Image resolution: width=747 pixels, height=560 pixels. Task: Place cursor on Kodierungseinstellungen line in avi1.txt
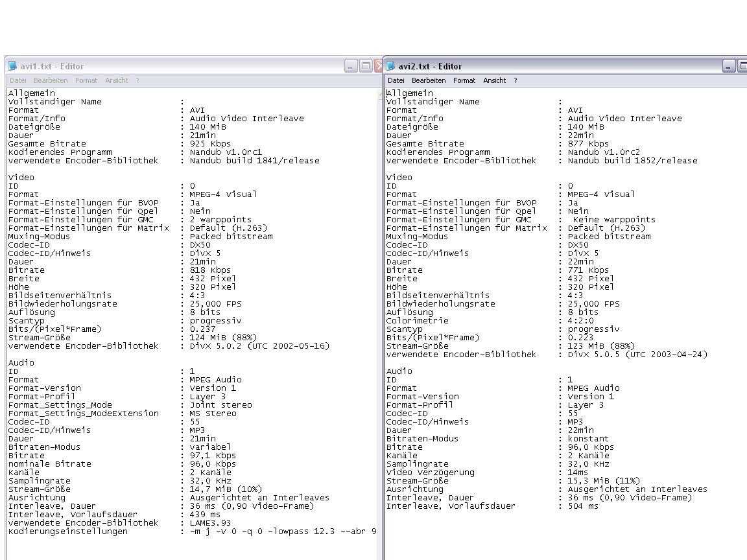(68, 531)
